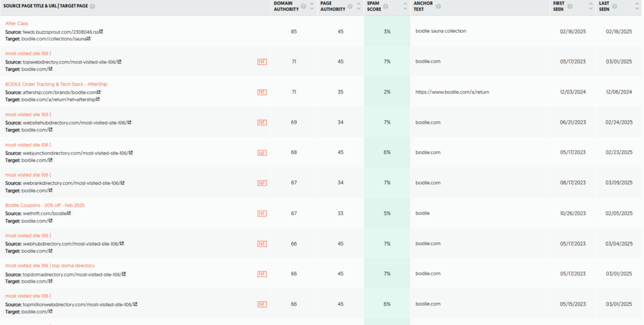Viewport: 644px width, 325px height.
Task: Click source URL feeds.buzzsprout.com/2308046.rss
Action: [x=60, y=31]
